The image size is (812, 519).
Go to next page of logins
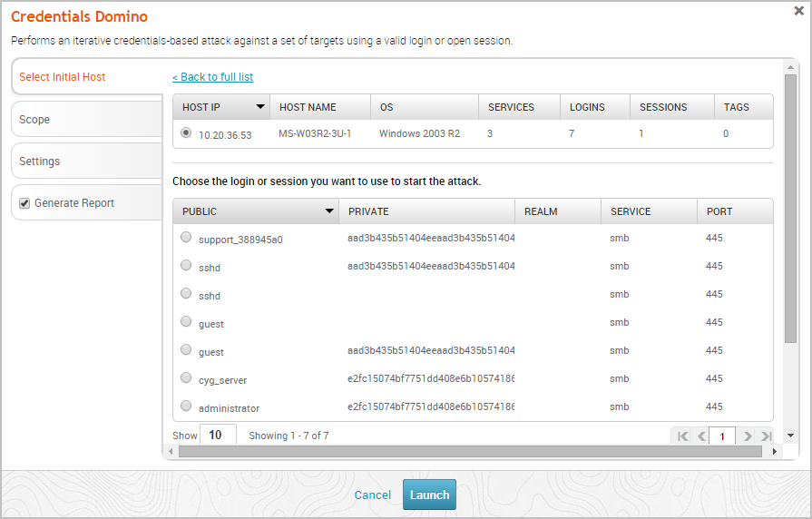tap(748, 436)
